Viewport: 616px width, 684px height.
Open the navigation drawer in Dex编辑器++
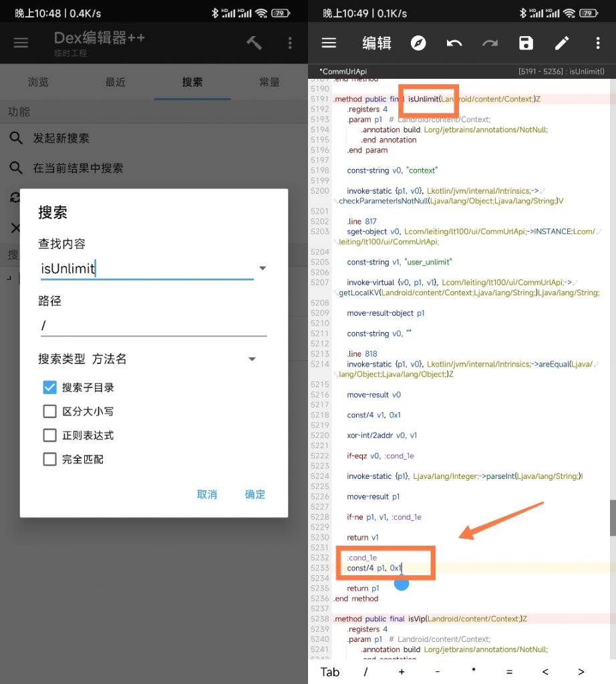(x=21, y=42)
